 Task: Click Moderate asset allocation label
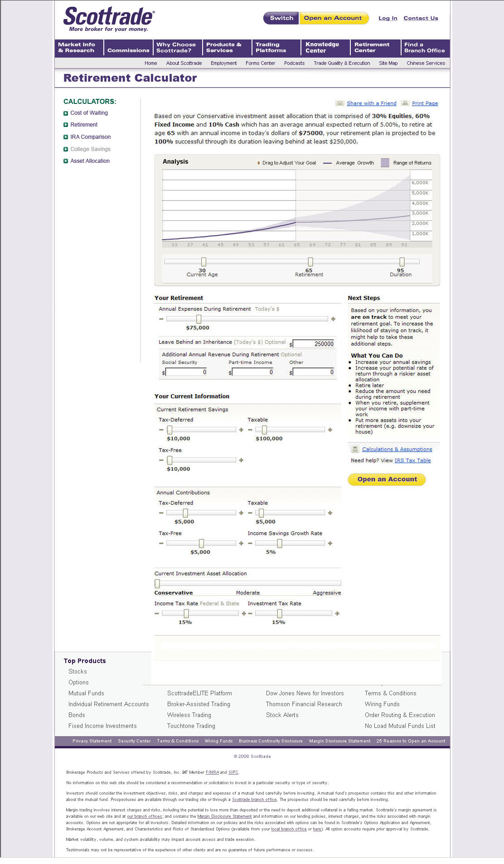pyautogui.click(x=248, y=593)
